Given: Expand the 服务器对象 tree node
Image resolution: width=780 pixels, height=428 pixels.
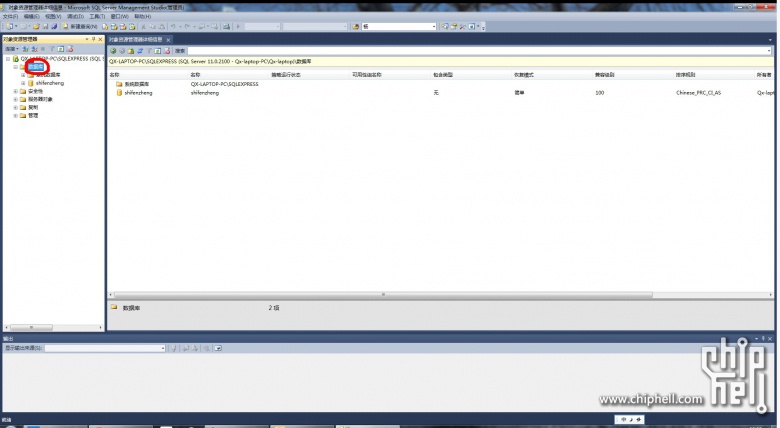Looking at the screenshot, I should point(15,99).
